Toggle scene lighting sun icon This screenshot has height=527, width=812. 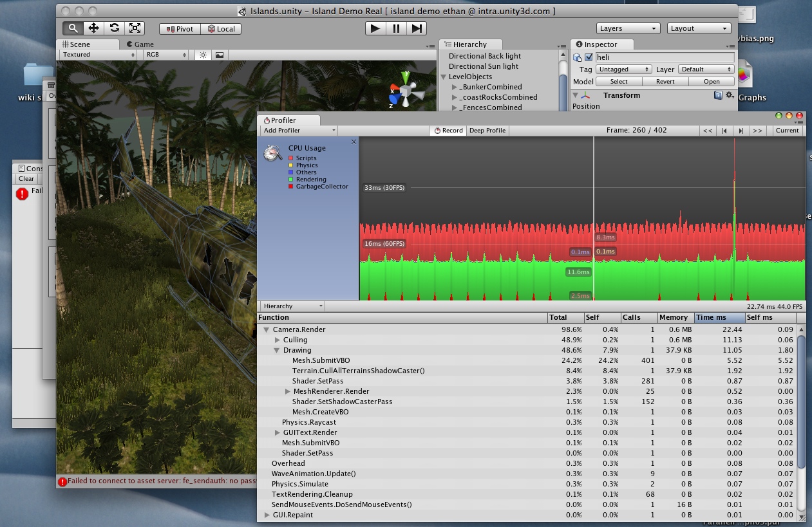click(203, 55)
